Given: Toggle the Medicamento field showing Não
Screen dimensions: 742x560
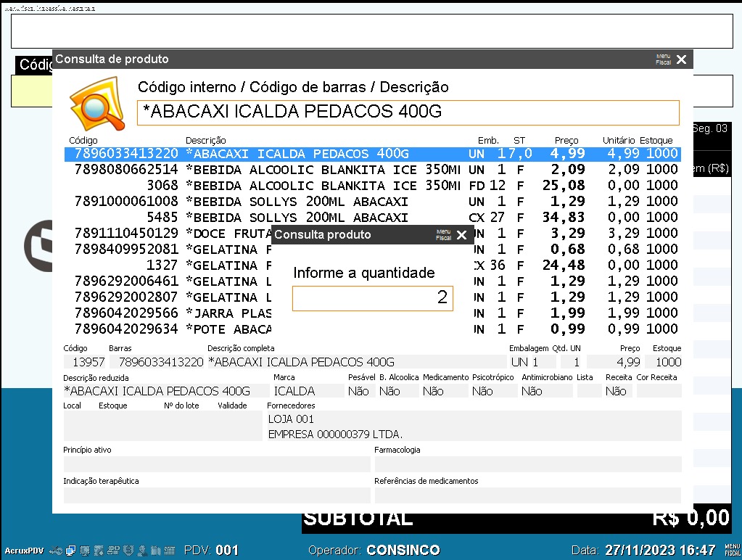Looking at the screenshot, I should point(435,390).
